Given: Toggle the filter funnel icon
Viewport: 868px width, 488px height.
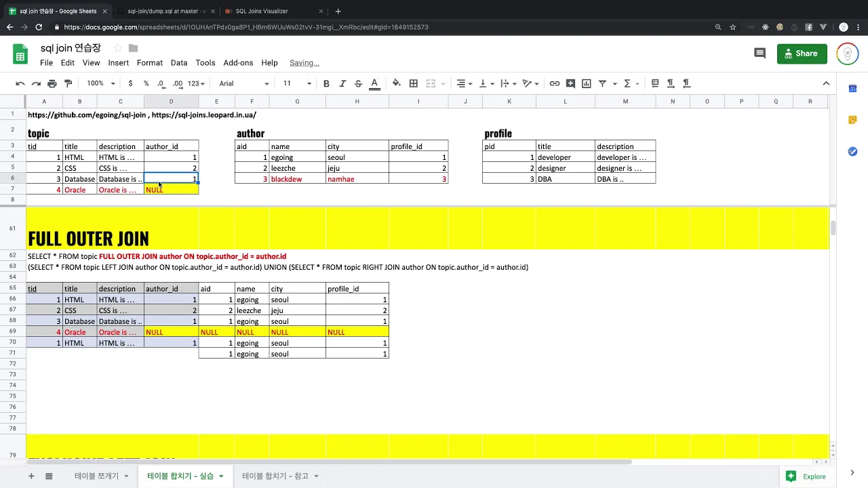Looking at the screenshot, I should pyautogui.click(x=602, y=83).
